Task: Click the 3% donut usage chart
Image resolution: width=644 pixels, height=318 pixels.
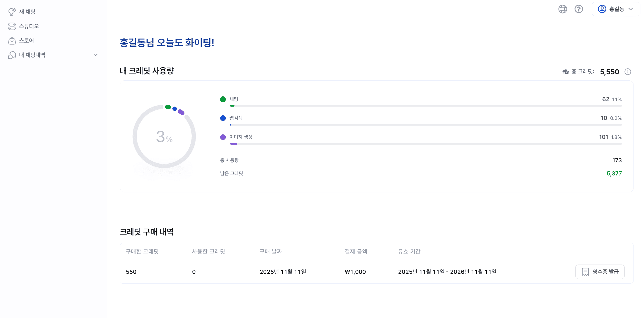Action: 164,137
